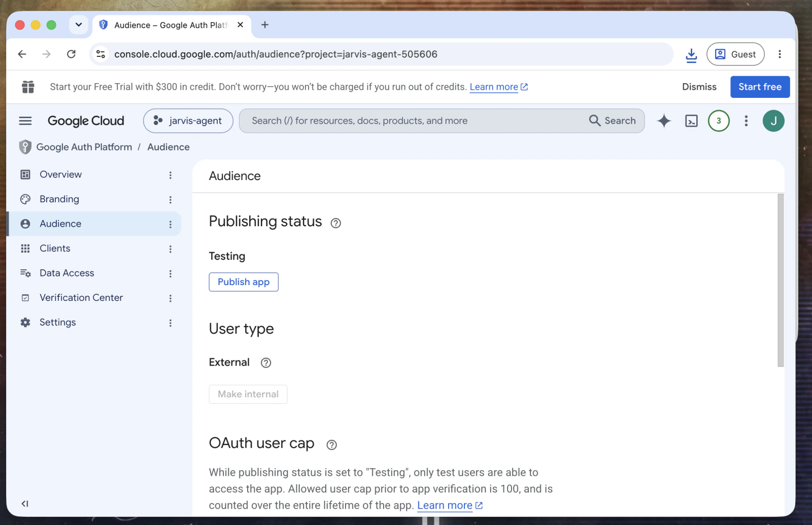Click the Google Auth Platform shield icon
The image size is (812, 525).
pos(25,147)
